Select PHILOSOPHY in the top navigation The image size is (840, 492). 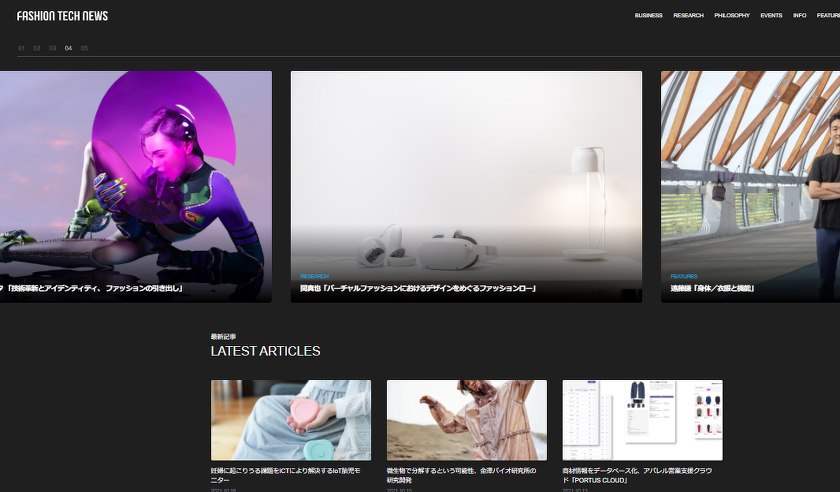(x=732, y=16)
